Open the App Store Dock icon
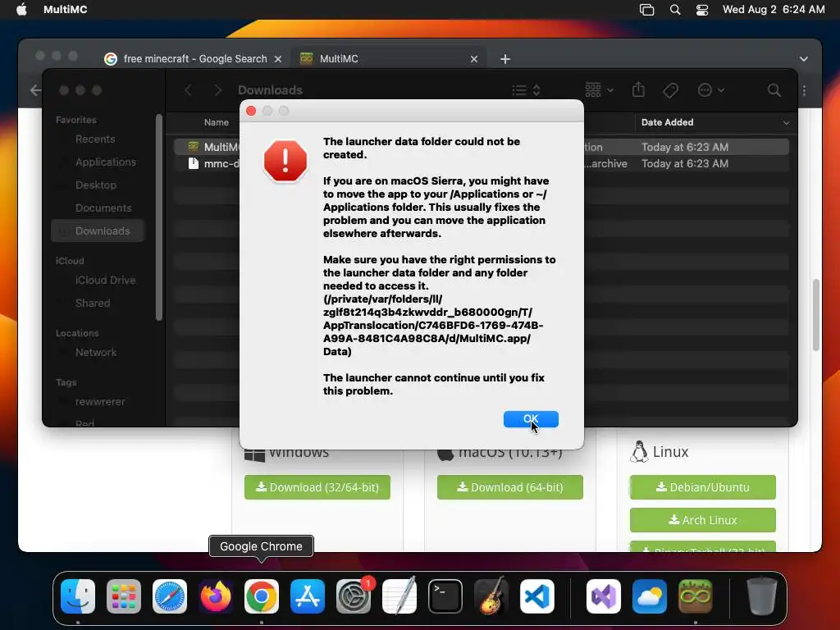 pos(308,596)
